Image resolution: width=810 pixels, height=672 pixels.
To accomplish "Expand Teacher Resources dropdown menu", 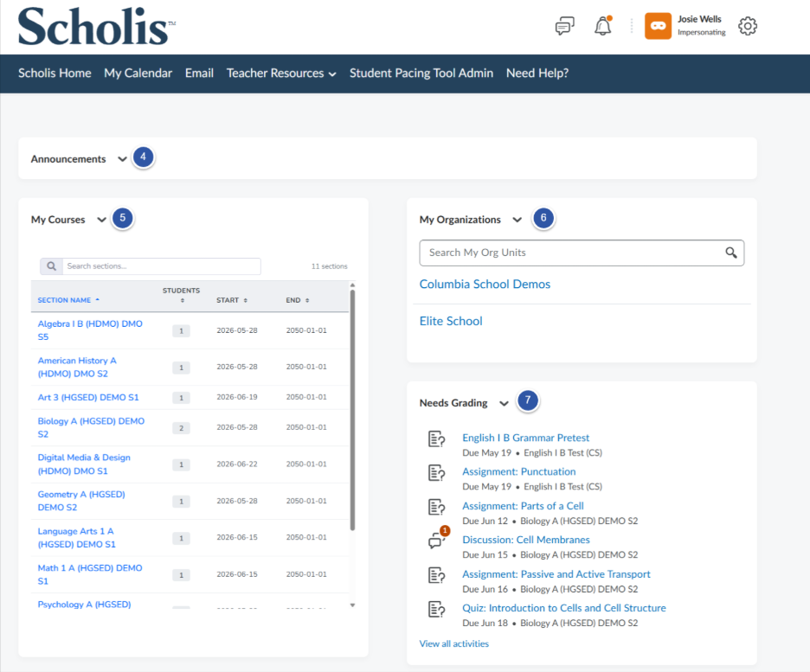I will coord(281,74).
